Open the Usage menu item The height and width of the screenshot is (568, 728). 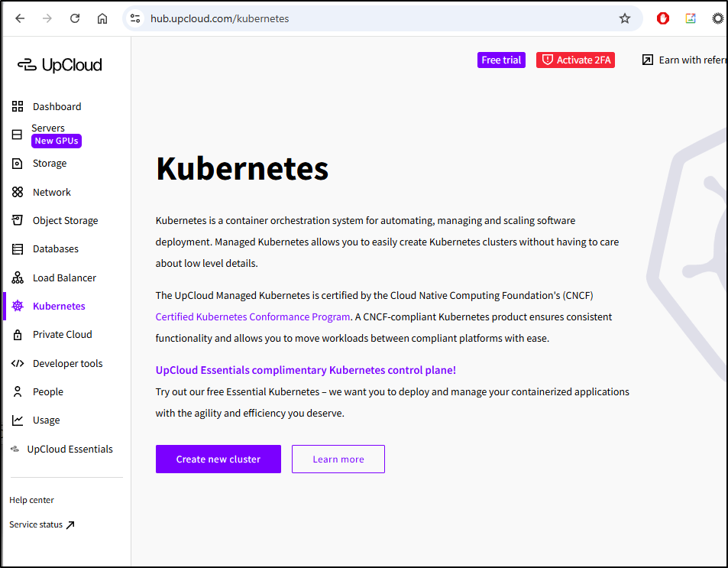(x=46, y=420)
